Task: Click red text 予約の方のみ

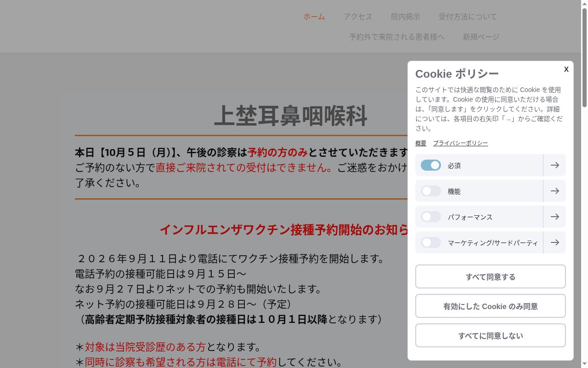Action: (x=277, y=152)
